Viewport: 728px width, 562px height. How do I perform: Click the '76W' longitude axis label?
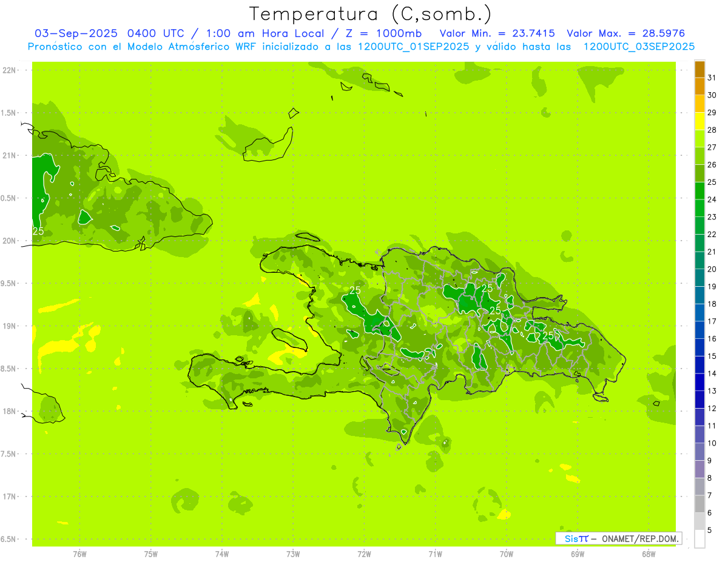click(x=80, y=554)
